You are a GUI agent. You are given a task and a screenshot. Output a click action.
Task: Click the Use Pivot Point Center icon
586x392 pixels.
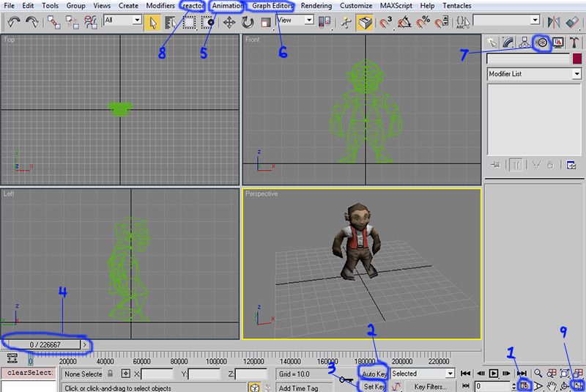pos(324,23)
